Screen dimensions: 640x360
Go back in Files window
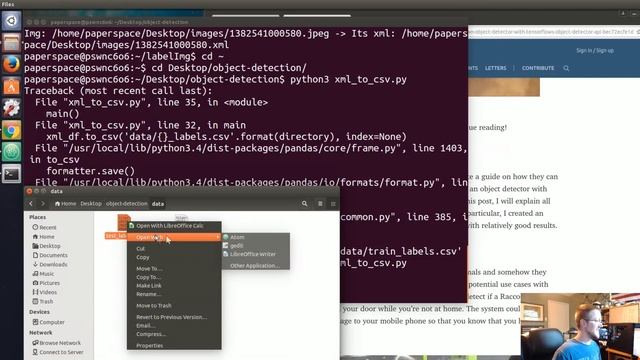[x=31, y=203]
